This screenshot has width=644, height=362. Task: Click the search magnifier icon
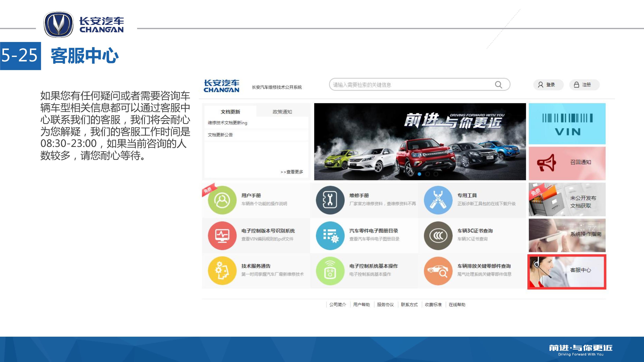pyautogui.click(x=498, y=85)
